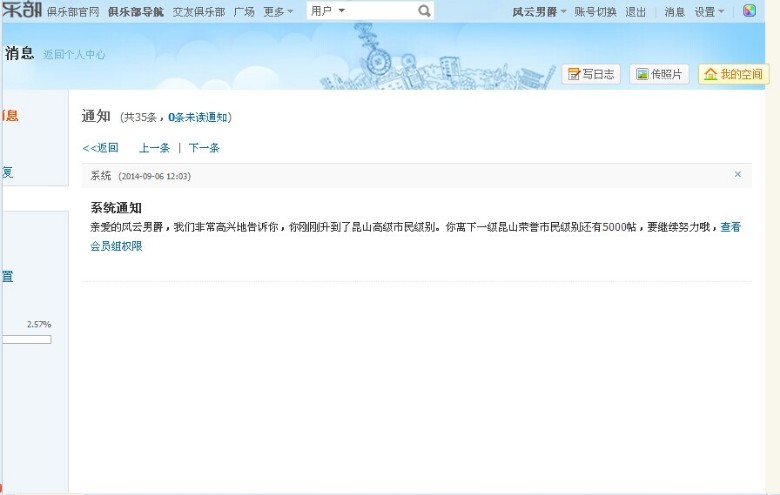Go to 广场 in navigation bar
This screenshot has width=780, height=495.
pyautogui.click(x=244, y=11)
